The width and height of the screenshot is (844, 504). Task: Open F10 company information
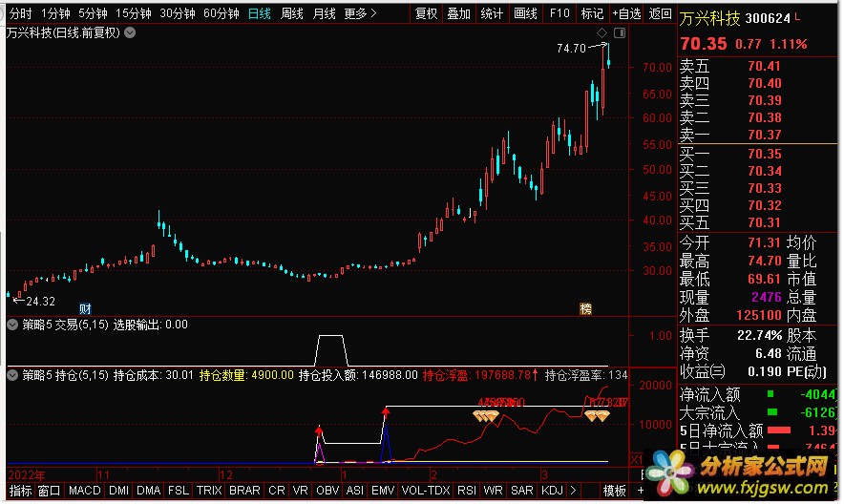point(559,13)
